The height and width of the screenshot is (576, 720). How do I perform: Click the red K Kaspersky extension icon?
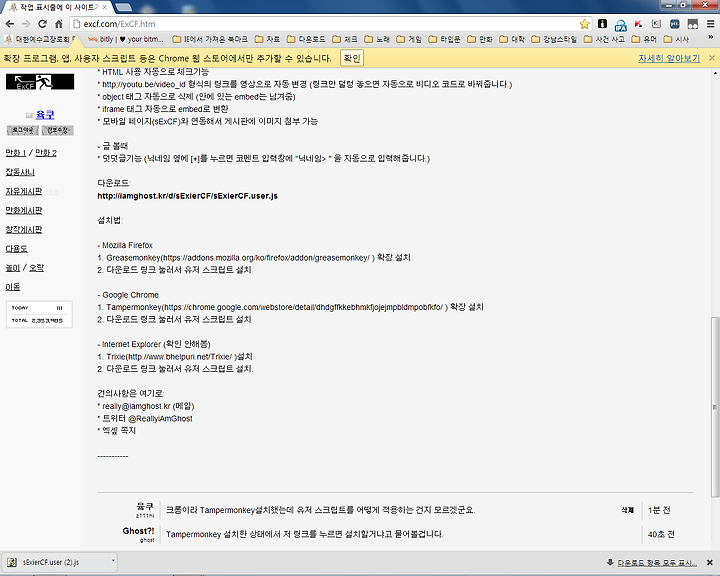(x=638, y=24)
